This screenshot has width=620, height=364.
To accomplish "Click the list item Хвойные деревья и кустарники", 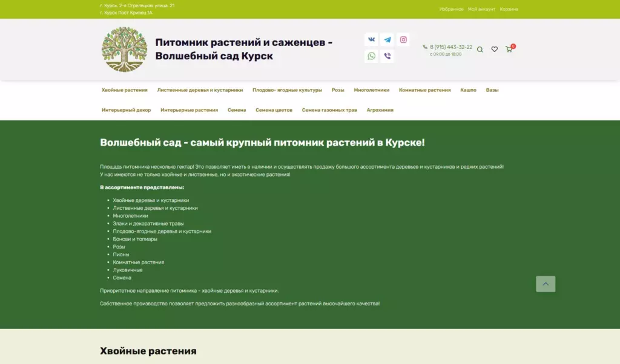I will pyautogui.click(x=151, y=200).
